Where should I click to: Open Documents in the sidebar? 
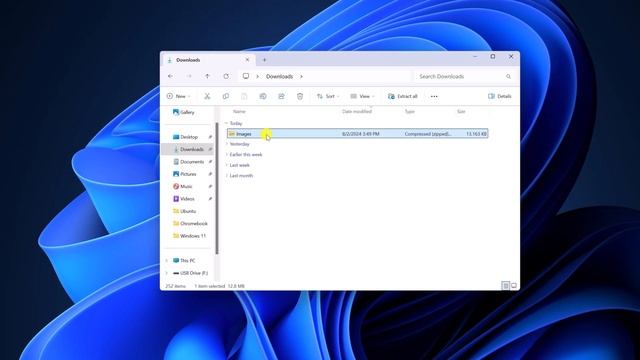pos(188,162)
